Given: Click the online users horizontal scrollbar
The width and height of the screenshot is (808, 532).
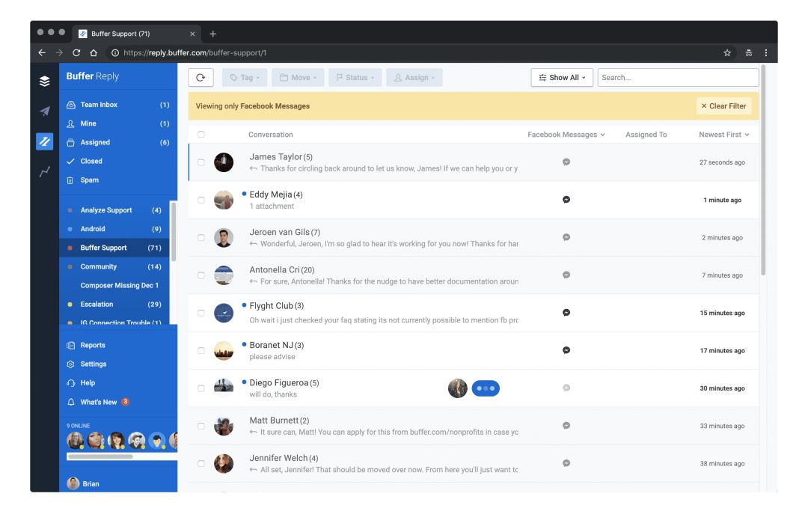Looking at the screenshot, I should tap(100, 456).
